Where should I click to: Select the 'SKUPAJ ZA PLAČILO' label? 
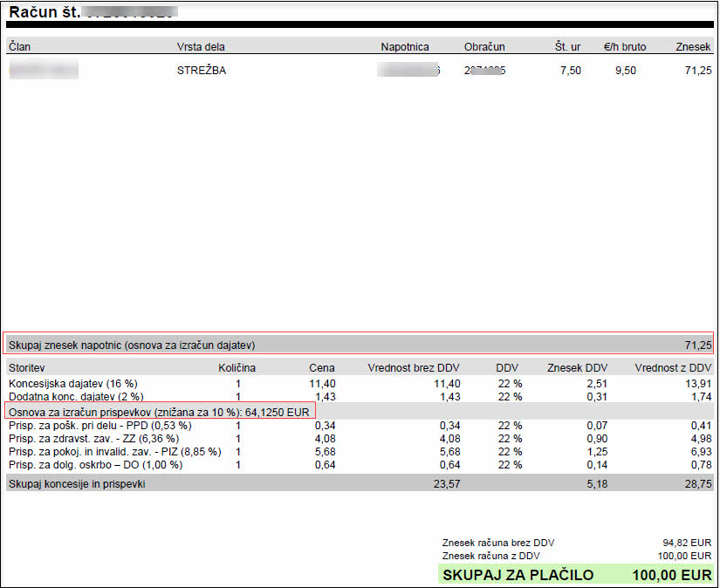tap(518, 575)
